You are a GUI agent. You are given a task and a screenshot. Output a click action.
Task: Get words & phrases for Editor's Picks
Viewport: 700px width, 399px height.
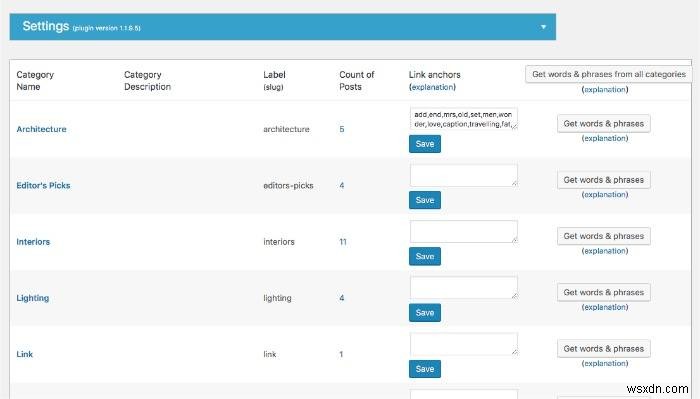[604, 180]
